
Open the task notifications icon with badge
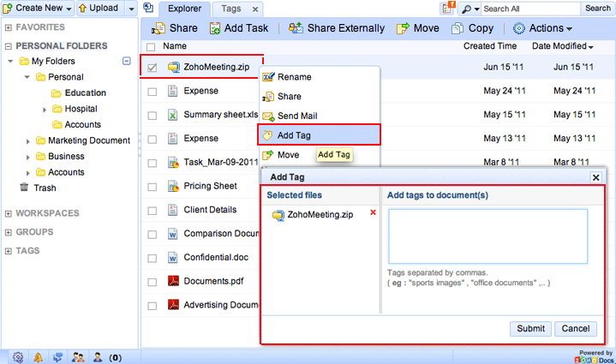coord(448,8)
